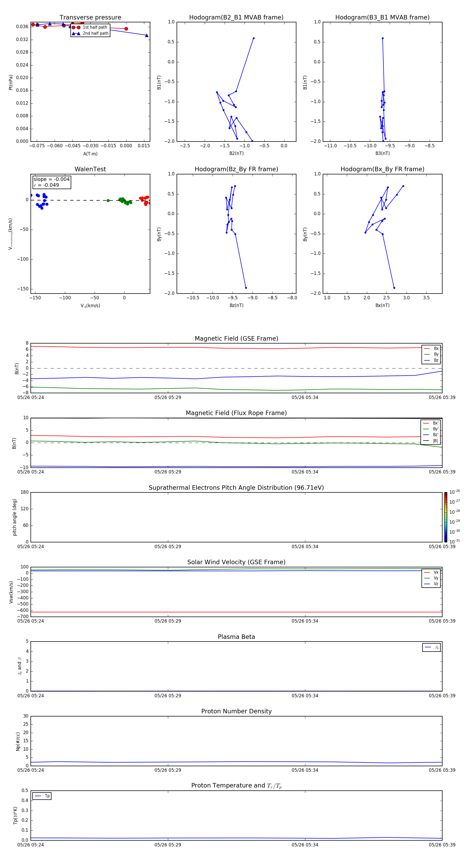Viewport: 473px width, 868px height.
Task: Click the Tp legend in Proton Temperature panel
Action: [42, 796]
